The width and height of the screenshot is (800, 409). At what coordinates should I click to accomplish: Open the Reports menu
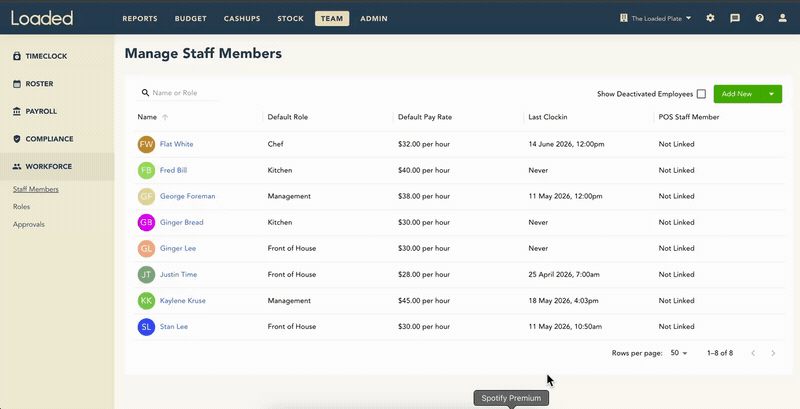pyautogui.click(x=140, y=18)
